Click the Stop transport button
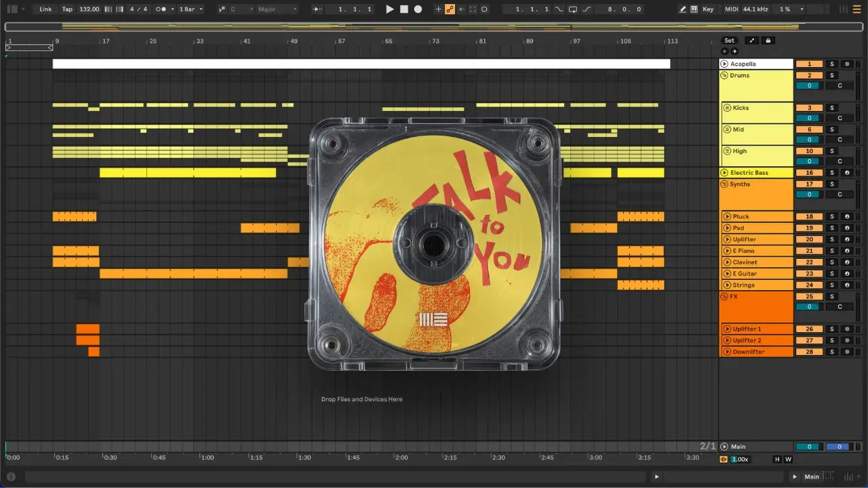 coord(403,9)
